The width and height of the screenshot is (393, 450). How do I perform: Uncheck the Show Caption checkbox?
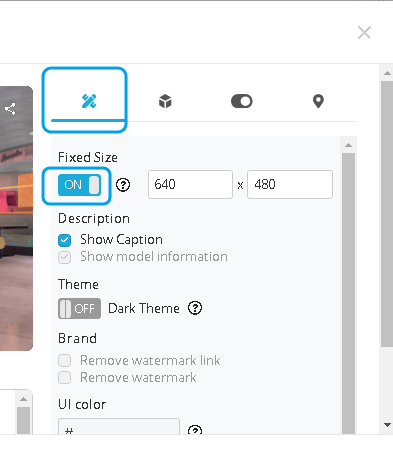64,240
